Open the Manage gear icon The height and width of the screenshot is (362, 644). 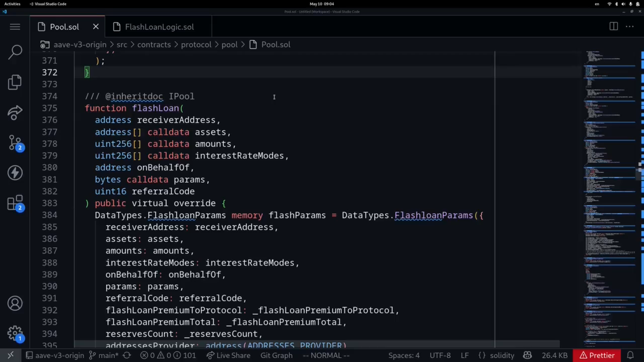pyautogui.click(x=15, y=334)
